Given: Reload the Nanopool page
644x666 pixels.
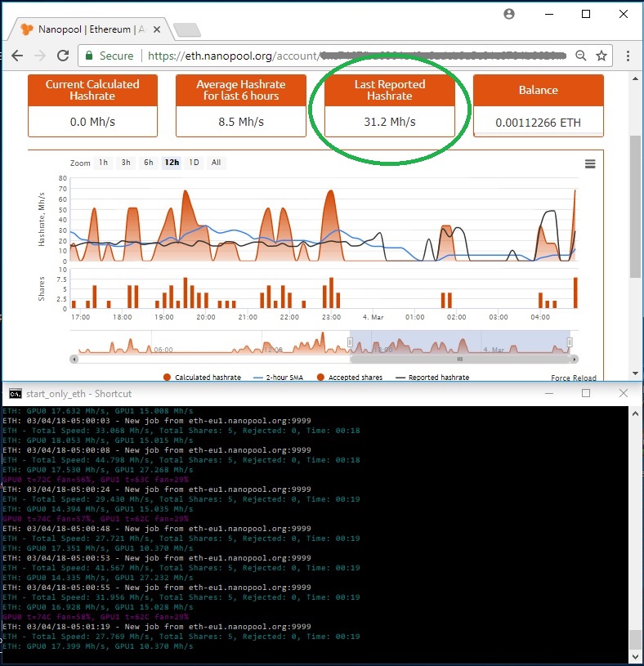Looking at the screenshot, I should [x=63, y=56].
